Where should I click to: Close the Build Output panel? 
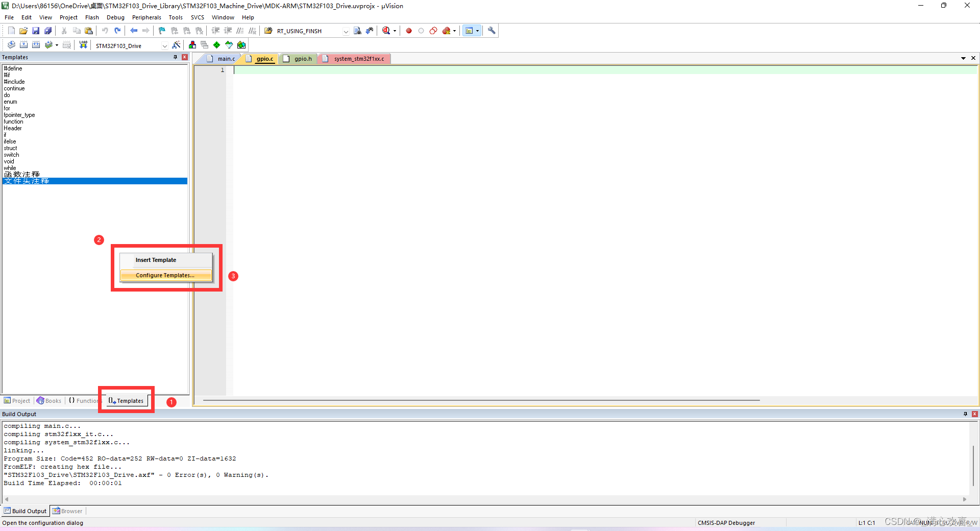click(974, 414)
